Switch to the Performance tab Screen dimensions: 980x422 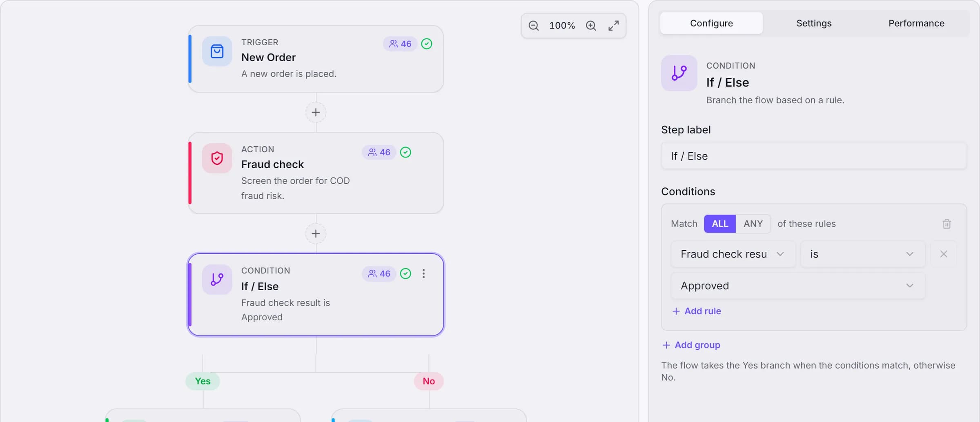[916, 23]
